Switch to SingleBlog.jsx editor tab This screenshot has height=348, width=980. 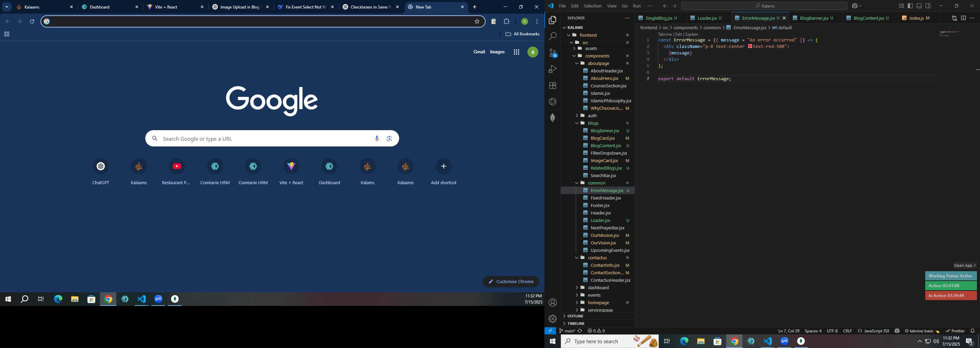[x=660, y=18]
